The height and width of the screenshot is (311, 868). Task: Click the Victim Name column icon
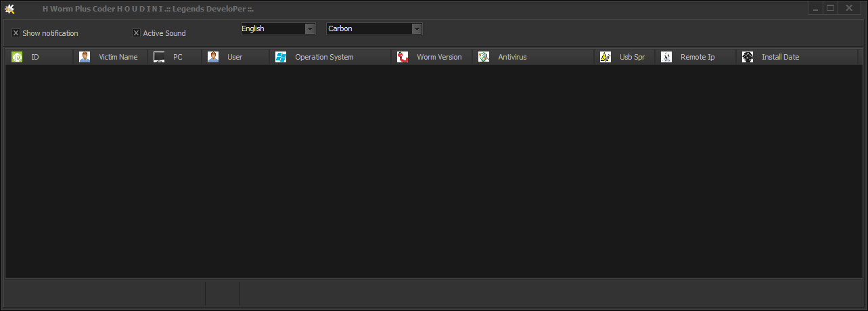(x=85, y=57)
